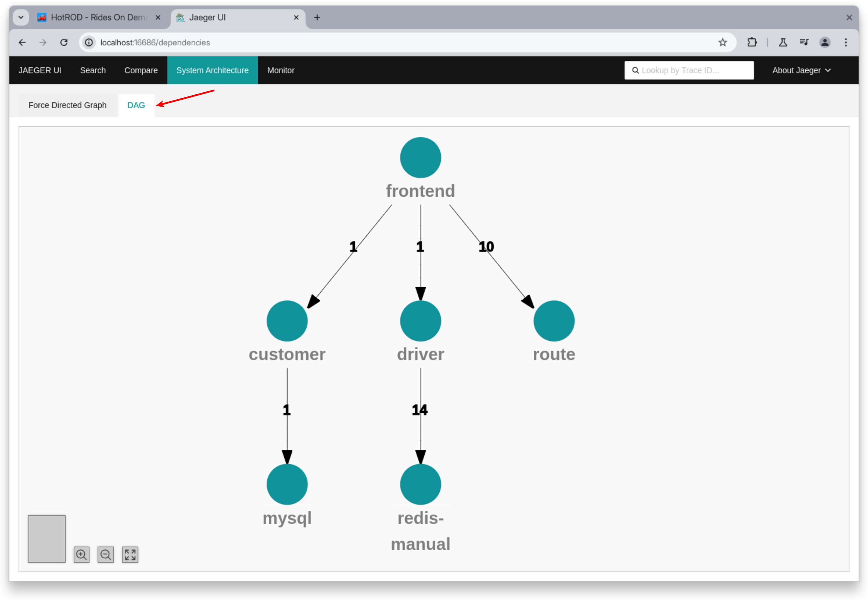868x600 pixels.
Task: Expand the About Jaeger dropdown
Action: point(801,70)
